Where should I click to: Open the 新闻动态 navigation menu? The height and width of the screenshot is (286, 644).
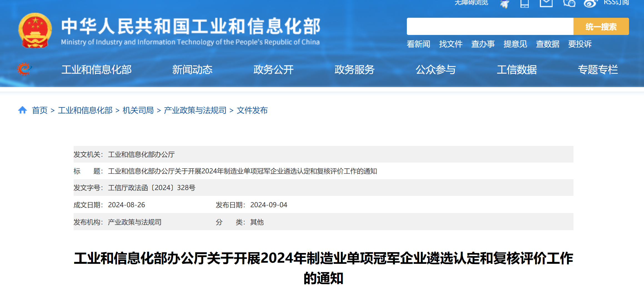[192, 70]
